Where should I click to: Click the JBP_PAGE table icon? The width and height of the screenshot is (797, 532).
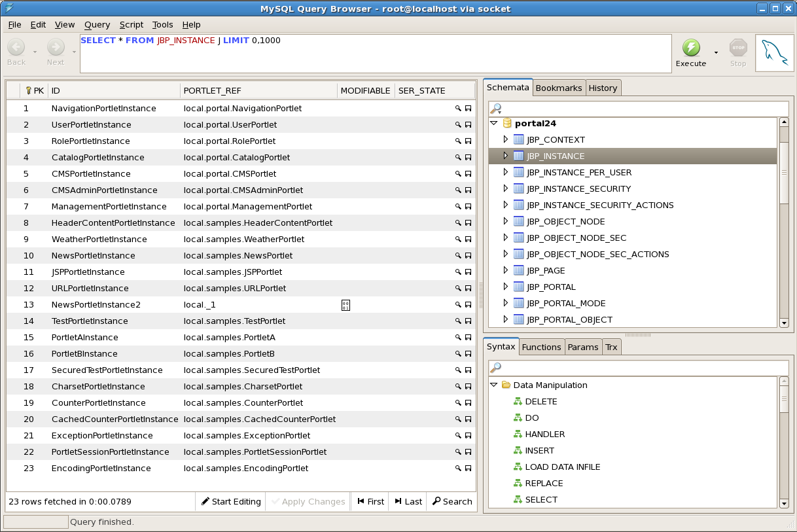[x=519, y=270]
